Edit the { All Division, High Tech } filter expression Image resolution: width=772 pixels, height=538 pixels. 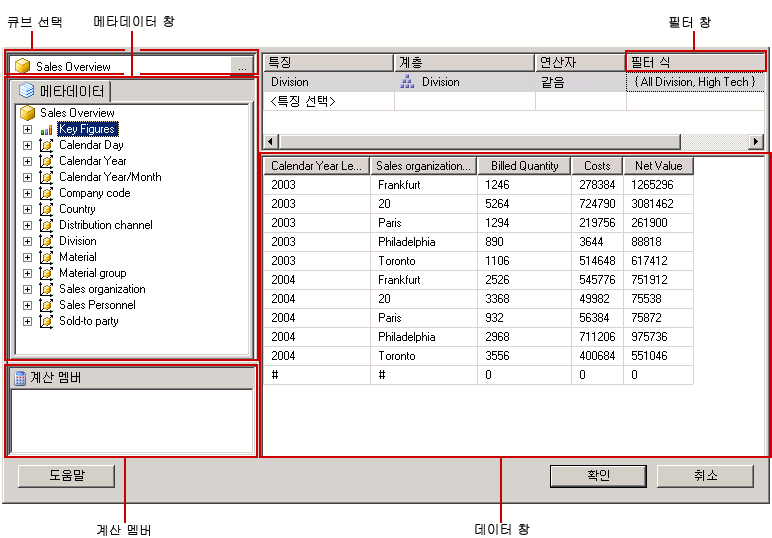tap(695, 82)
